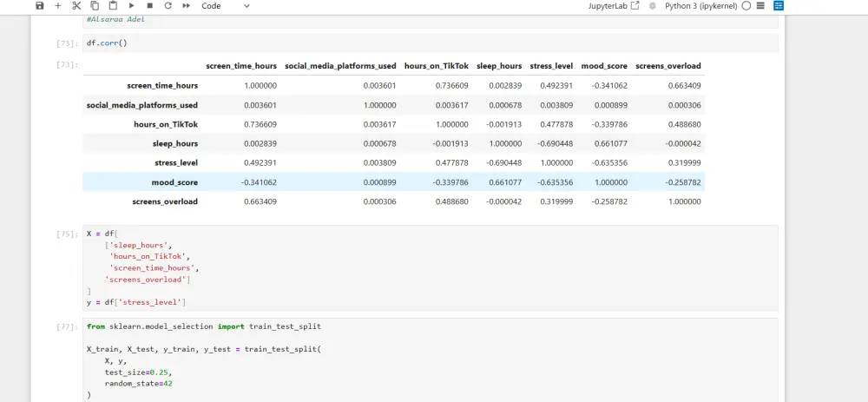
Task: Select the random_state=42 line
Action: pyautogui.click(x=138, y=383)
